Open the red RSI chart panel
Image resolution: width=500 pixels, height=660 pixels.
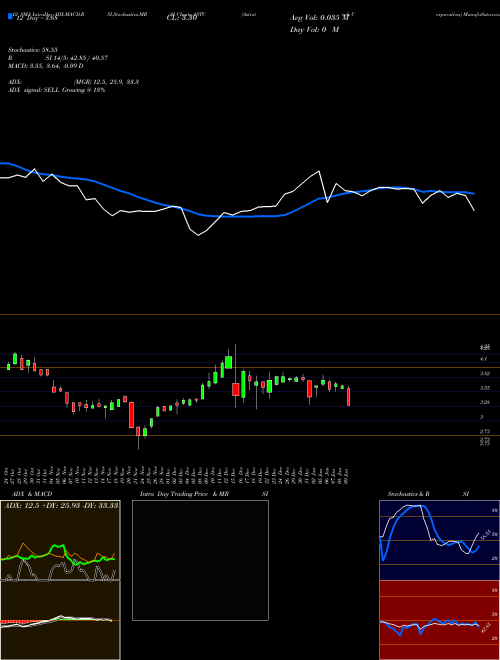pos(439,620)
